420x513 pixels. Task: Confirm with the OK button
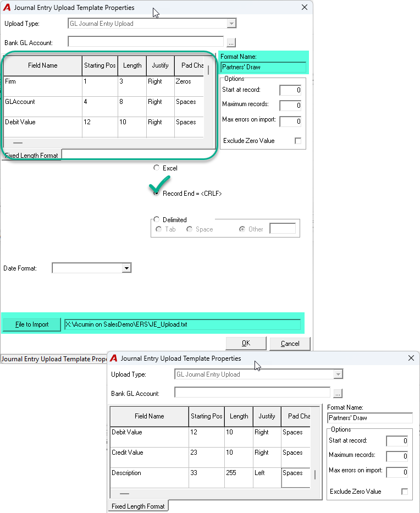(246, 343)
